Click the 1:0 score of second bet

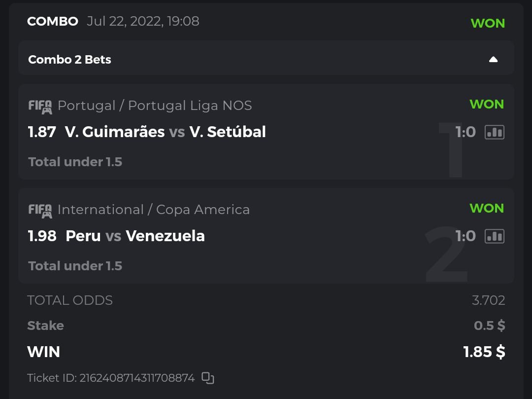[x=465, y=236]
